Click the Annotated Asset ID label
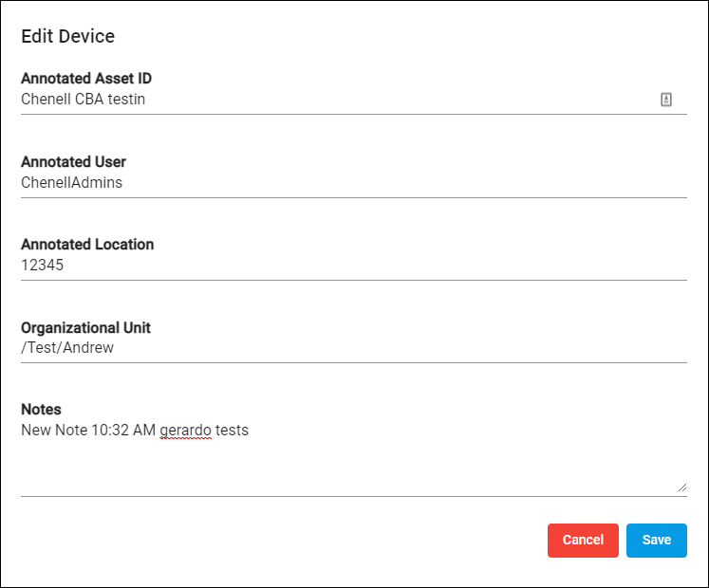Screen dimensions: 709x588 coord(86,78)
